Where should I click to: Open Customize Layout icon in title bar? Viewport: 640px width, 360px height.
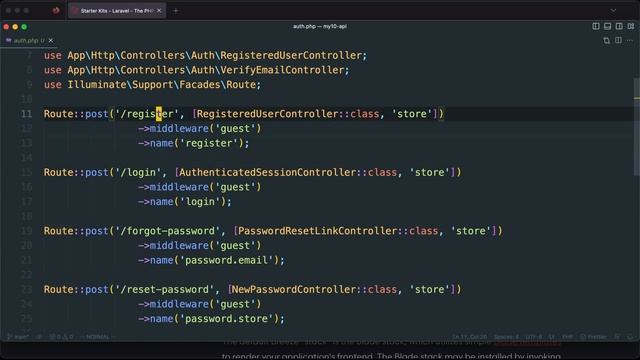(631, 26)
